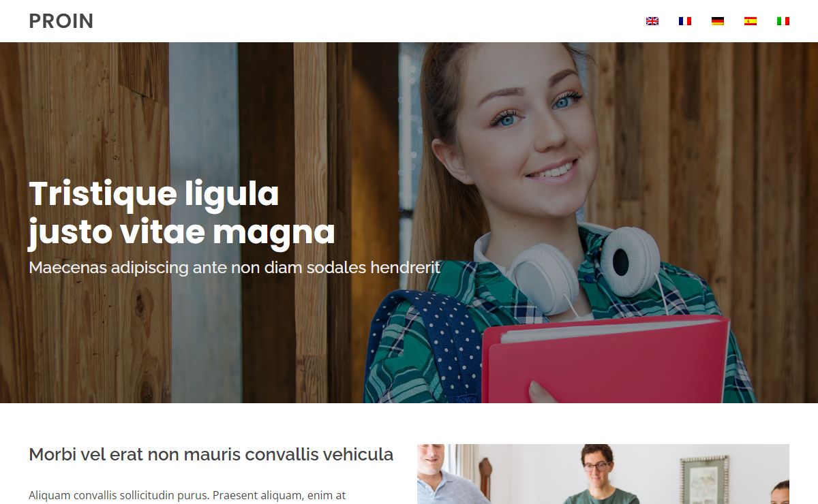Select the 'Maecenas adipiscing ante non diam' subtitle

tap(234, 267)
